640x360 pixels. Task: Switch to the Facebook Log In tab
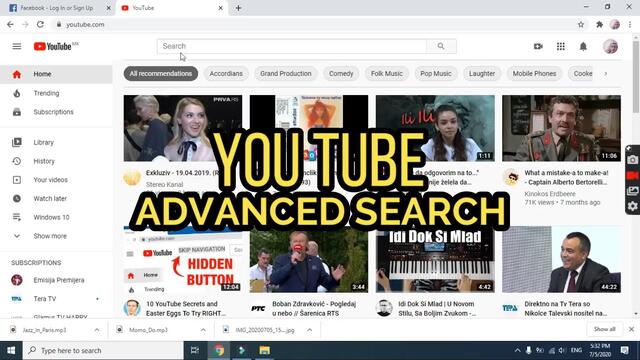click(x=56, y=8)
